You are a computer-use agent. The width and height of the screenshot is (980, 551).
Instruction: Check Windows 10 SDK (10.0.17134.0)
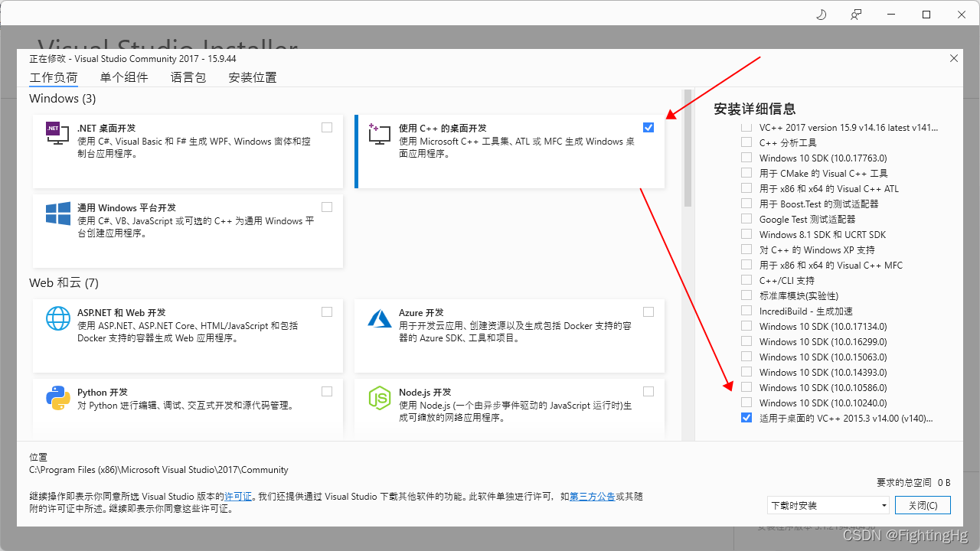tap(746, 326)
